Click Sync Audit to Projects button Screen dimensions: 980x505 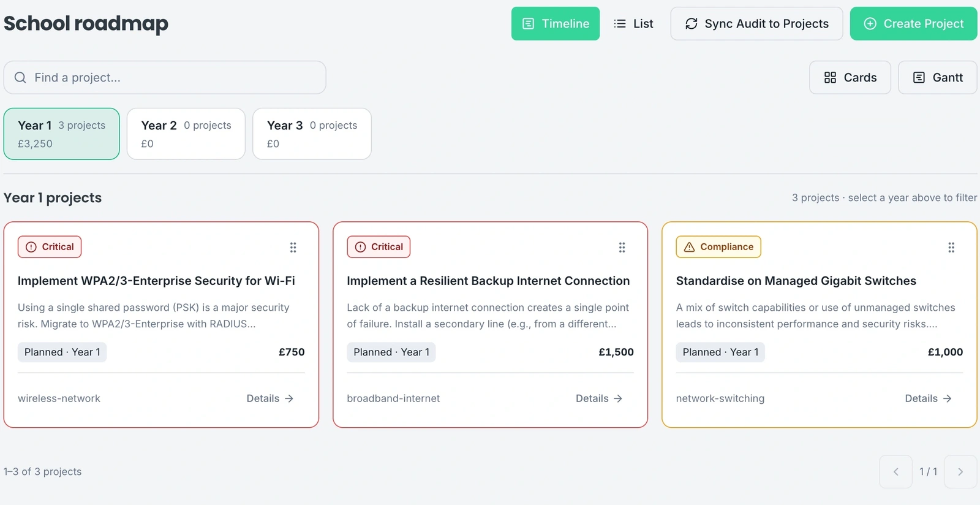pos(756,24)
